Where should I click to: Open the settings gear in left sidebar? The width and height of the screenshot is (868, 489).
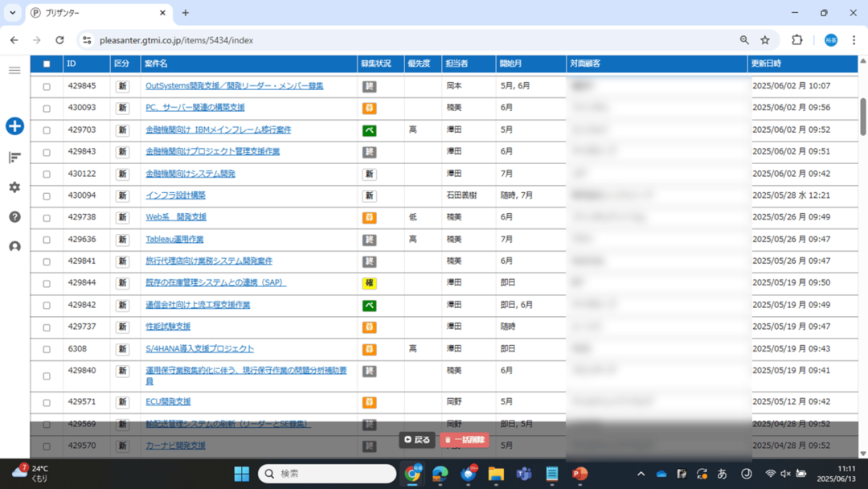point(14,187)
